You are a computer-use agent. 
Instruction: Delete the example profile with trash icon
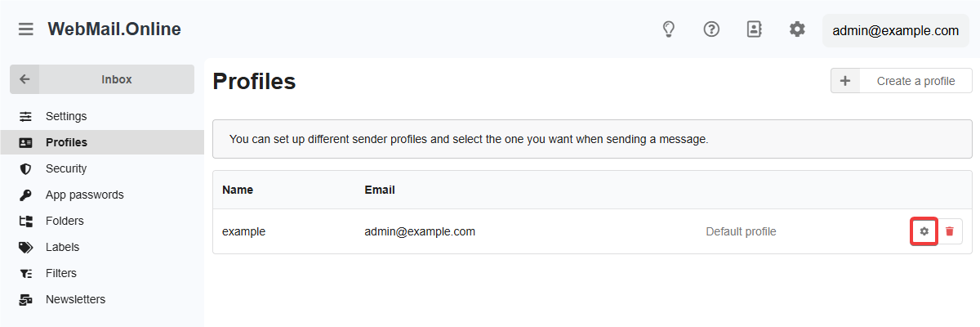(950, 231)
